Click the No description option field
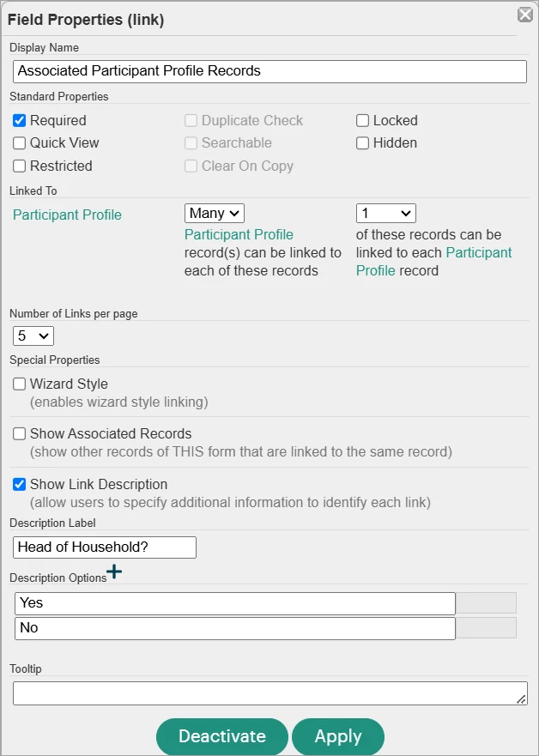The width and height of the screenshot is (539, 756). click(x=235, y=629)
